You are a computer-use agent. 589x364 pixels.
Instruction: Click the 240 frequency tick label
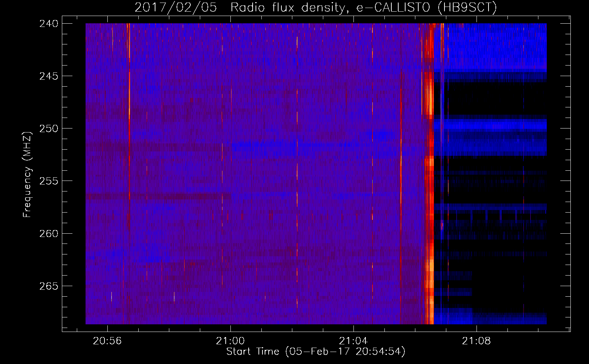point(48,24)
